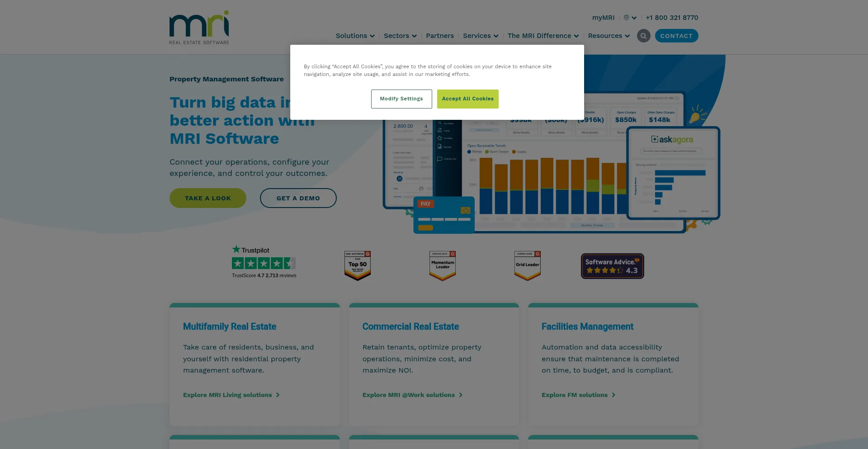Click the globe language selector icon
The width and height of the screenshot is (868, 449).
[x=627, y=18]
